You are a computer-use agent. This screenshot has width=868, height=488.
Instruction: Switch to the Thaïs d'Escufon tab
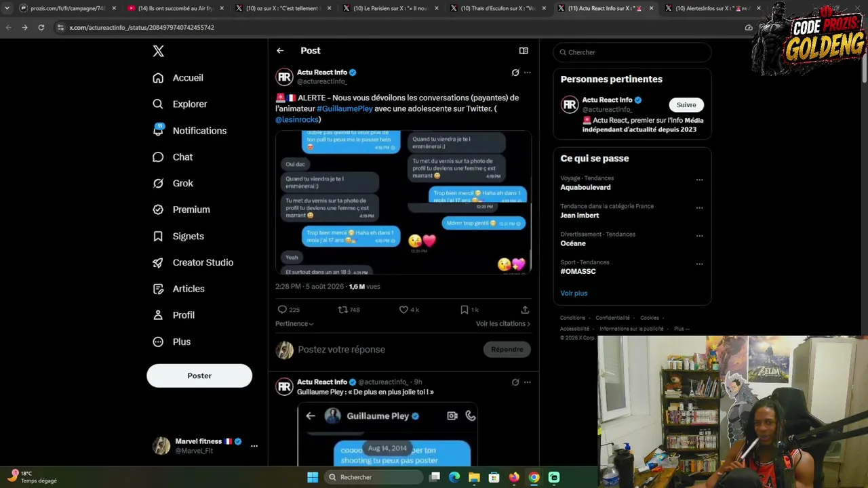coord(498,8)
